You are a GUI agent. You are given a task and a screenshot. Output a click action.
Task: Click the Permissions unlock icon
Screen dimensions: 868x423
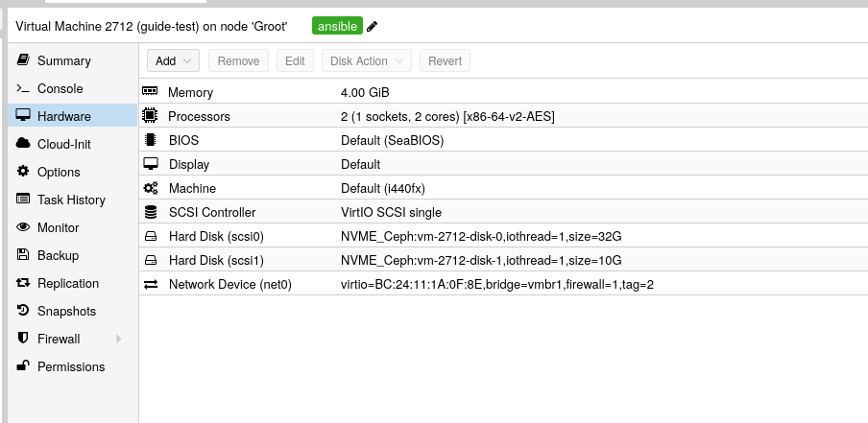[x=23, y=366]
